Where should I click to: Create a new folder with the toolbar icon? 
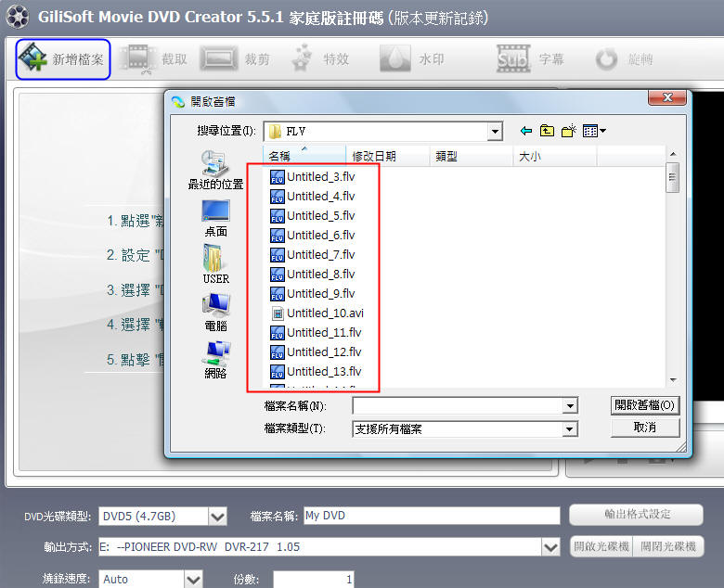click(x=569, y=131)
